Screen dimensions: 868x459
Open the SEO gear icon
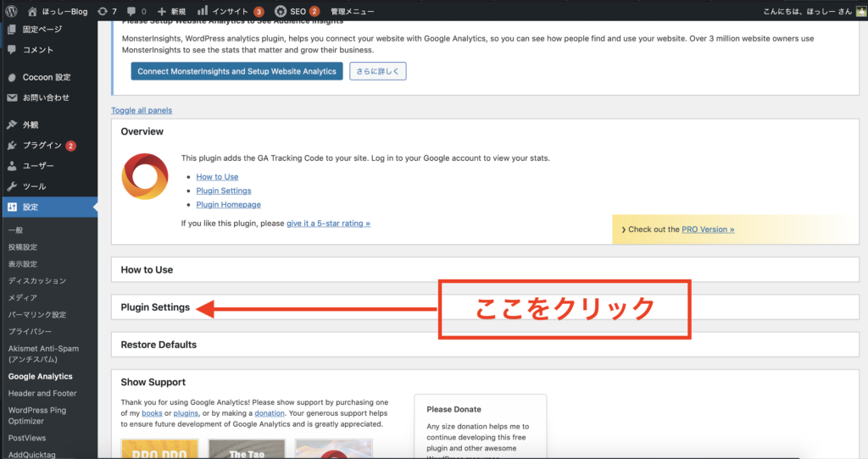281,11
